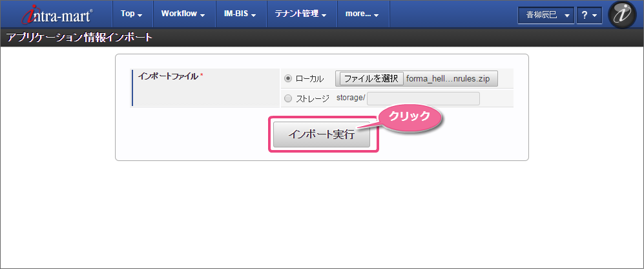
Task: Open the IM-BIS menu
Action: (240, 14)
